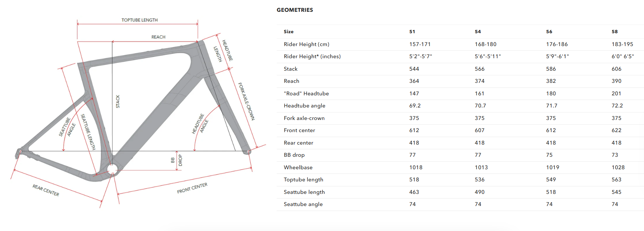Select the size 54 column header
Image resolution: width=644 pixels, height=231 pixels.
477,32
